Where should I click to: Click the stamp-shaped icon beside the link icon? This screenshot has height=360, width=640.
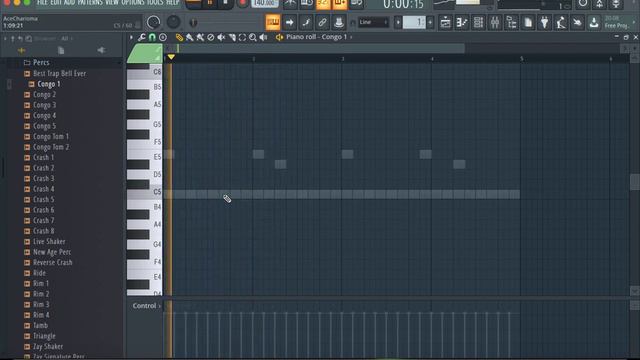[338, 22]
